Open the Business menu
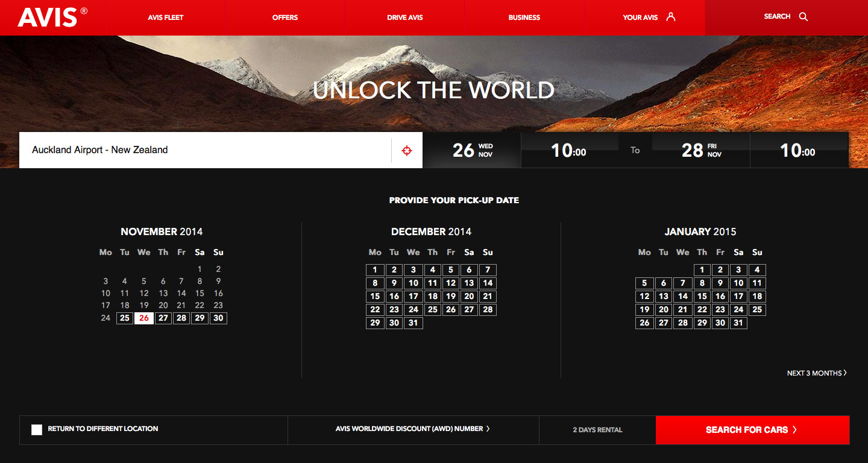The width and height of the screenshot is (868, 463). point(524,17)
